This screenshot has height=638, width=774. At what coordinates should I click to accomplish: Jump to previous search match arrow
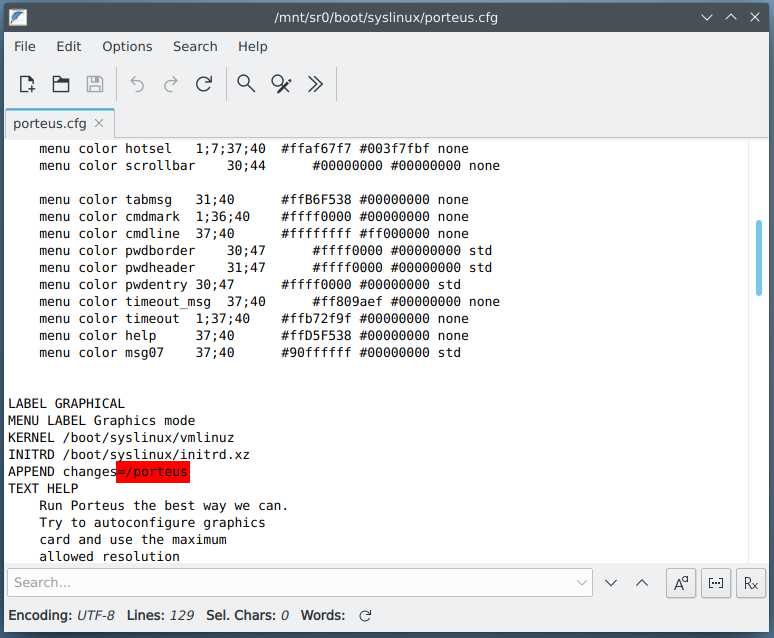(x=642, y=583)
